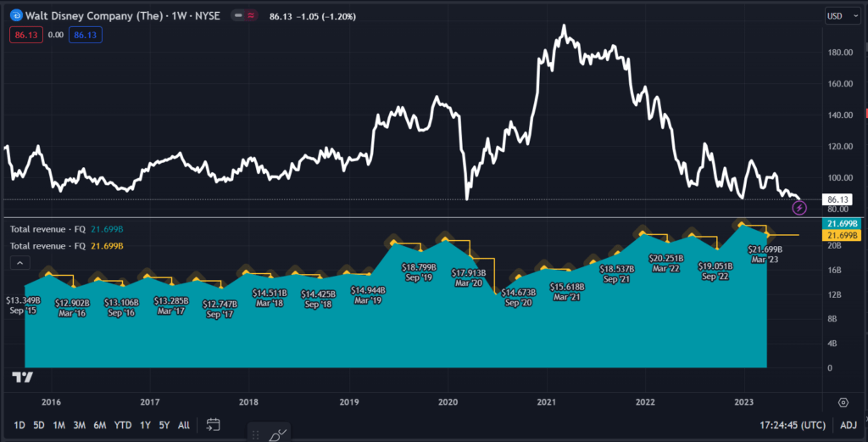The image size is (868, 442).
Task: Click the $14.944B Mar '19 data label
Action: 368,295
